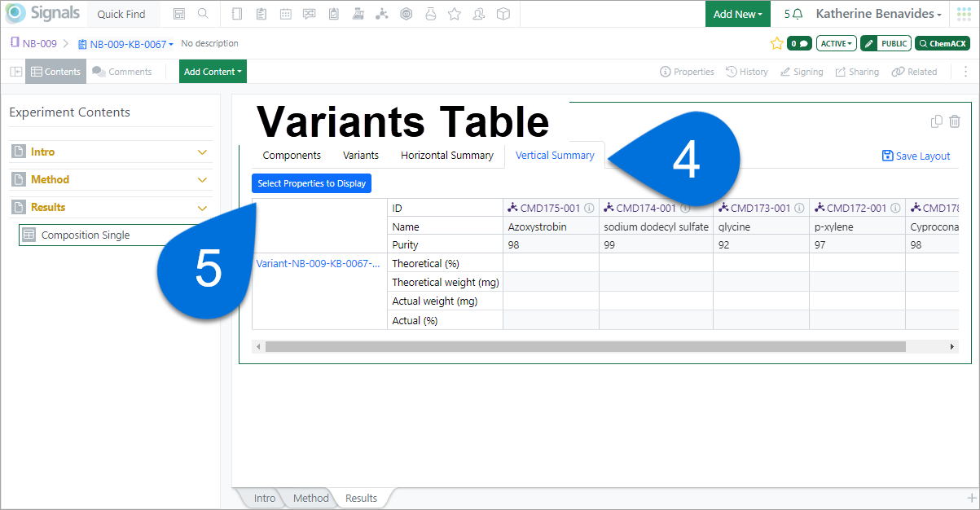Viewport: 980px width, 510px height.
Task: Search ChemACX button
Action: [943, 43]
